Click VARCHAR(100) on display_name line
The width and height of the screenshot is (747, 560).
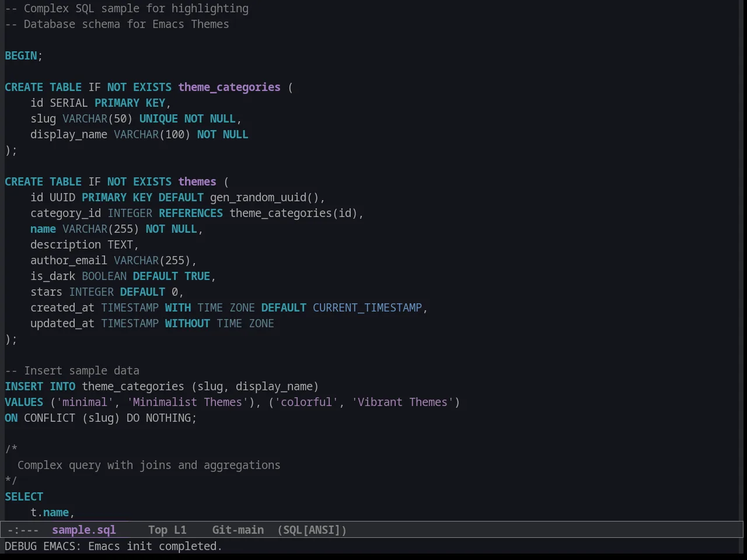[x=152, y=134]
